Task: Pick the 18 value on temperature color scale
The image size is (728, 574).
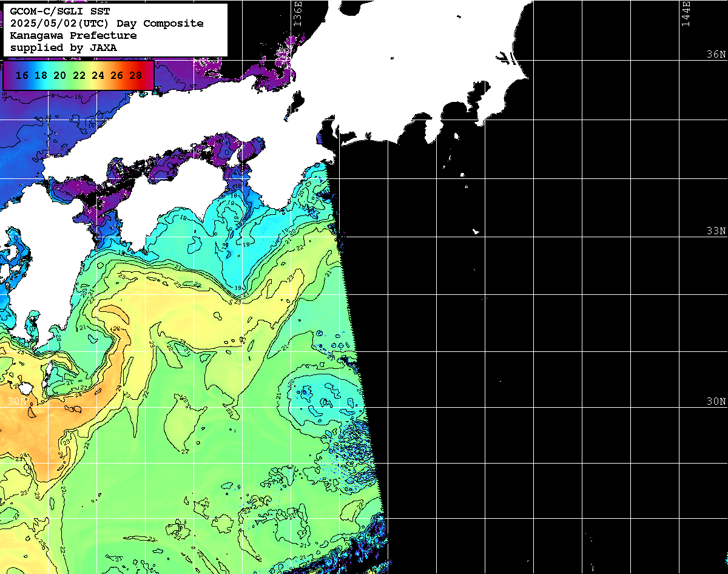Action: pyautogui.click(x=41, y=76)
